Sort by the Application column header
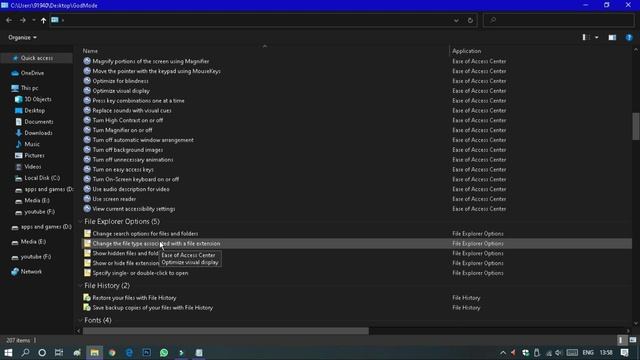The height and width of the screenshot is (360, 640). click(467, 51)
